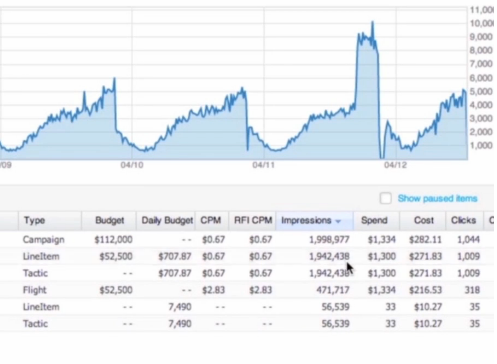This screenshot has width=497, height=364.
Task: Click the Flight CPM value $2.83
Action: (x=213, y=290)
